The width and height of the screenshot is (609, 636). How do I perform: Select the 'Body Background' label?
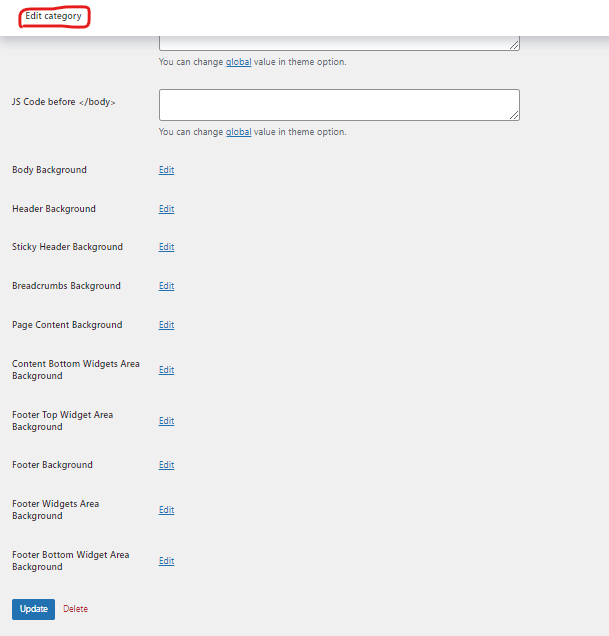(x=49, y=170)
